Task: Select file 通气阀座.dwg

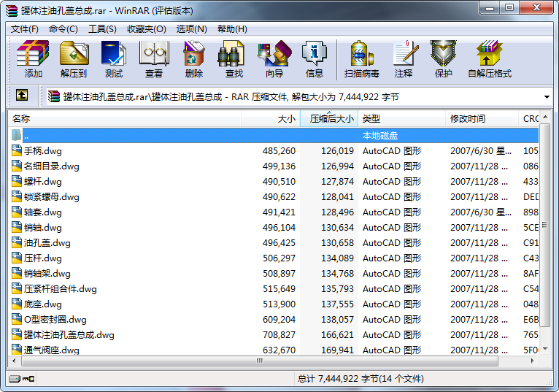Action: (x=51, y=350)
